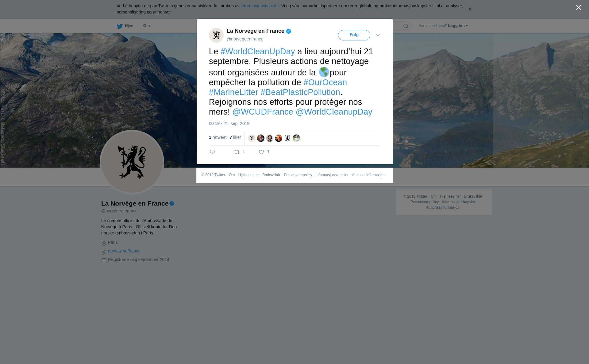Open the Om menu item
Screen dimensions: 589x364
point(146,26)
